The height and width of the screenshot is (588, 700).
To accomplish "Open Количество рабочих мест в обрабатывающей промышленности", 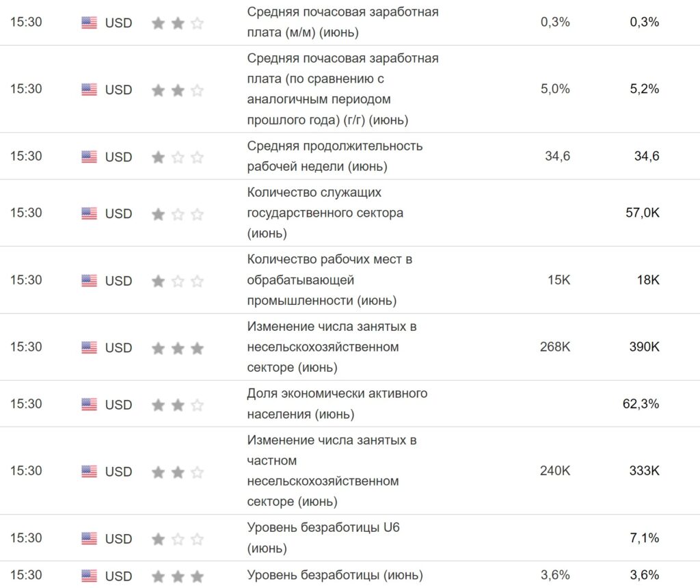I will [x=329, y=280].
